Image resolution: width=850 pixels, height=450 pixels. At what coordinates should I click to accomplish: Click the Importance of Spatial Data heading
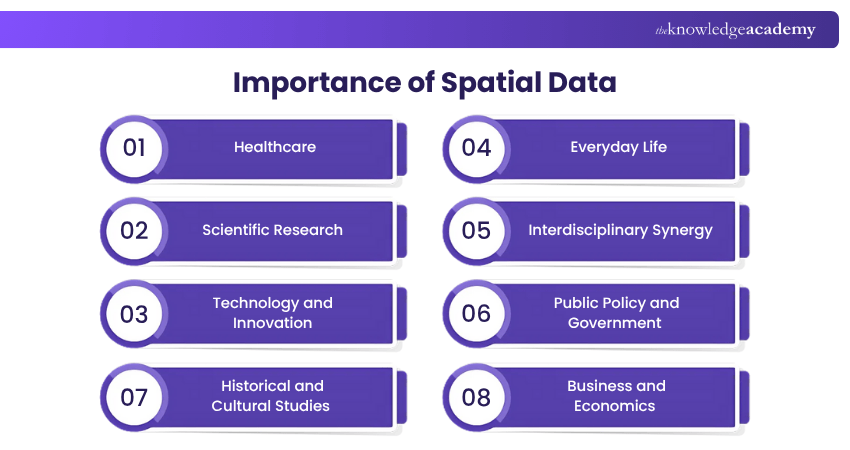(x=424, y=83)
